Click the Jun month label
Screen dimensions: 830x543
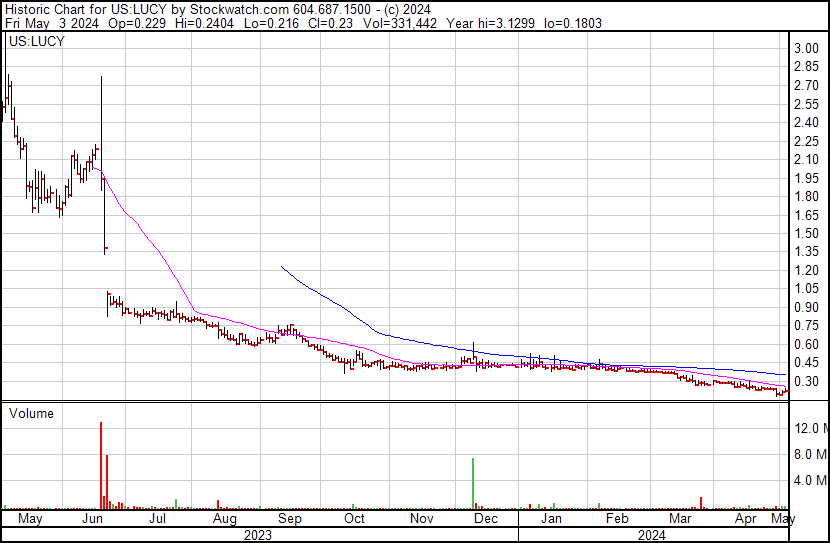tap(93, 518)
